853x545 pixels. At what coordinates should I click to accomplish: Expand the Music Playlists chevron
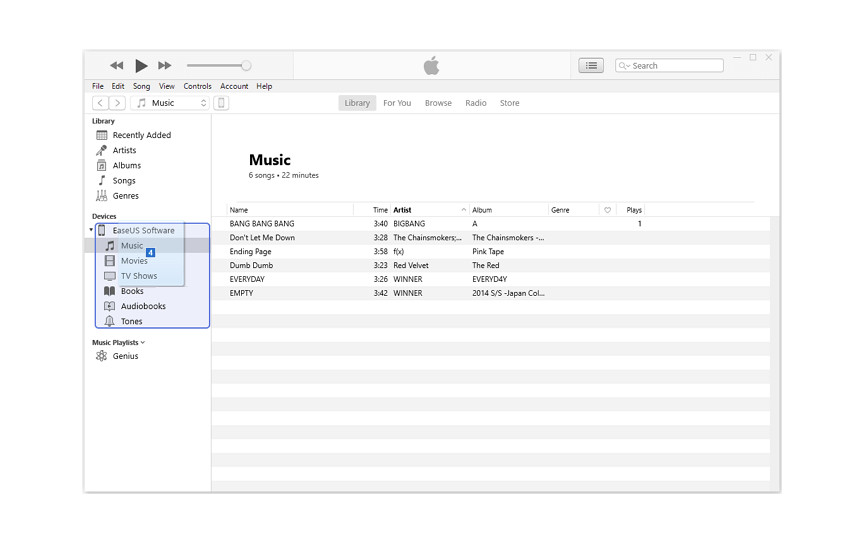click(143, 343)
